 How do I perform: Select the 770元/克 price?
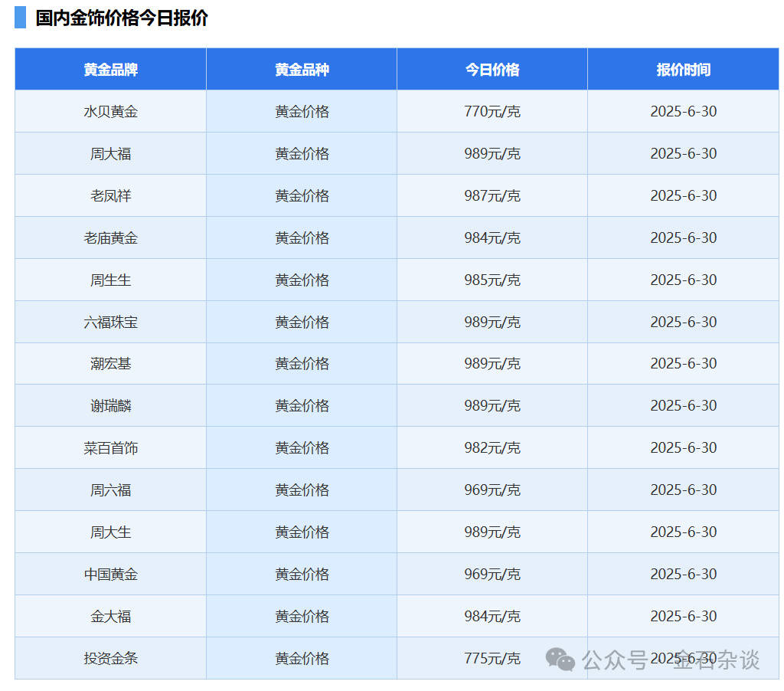pyautogui.click(x=492, y=111)
